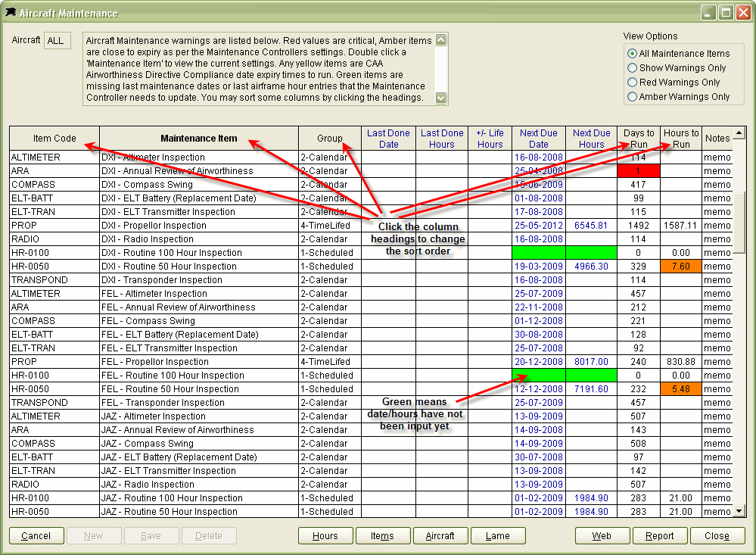
Task: Open the Hours screen button
Action: (325, 536)
